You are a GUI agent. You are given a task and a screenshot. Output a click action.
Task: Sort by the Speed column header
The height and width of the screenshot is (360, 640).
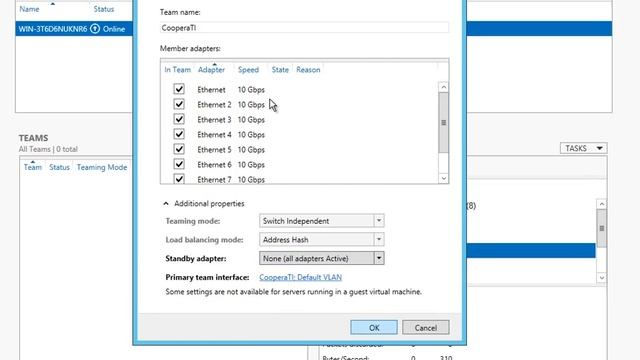tap(249, 70)
